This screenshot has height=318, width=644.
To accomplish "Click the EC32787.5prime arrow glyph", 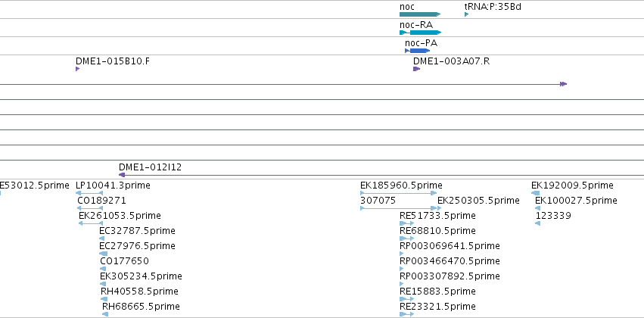I will point(102,238).
